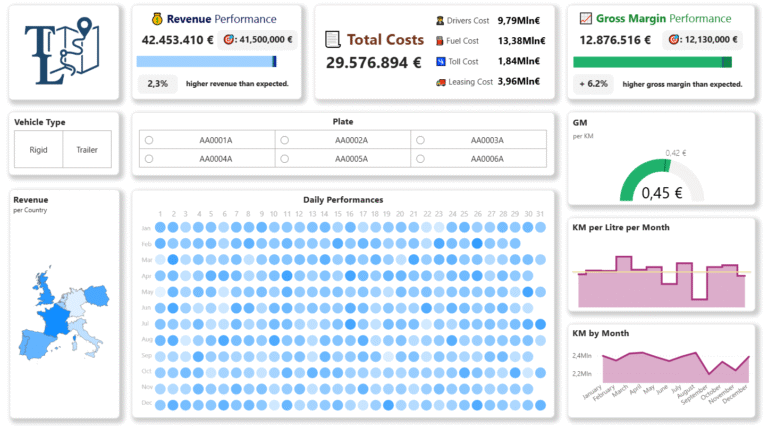768x426 pixels.
Task: Click the Total Costs document icon
Action: 333,39
